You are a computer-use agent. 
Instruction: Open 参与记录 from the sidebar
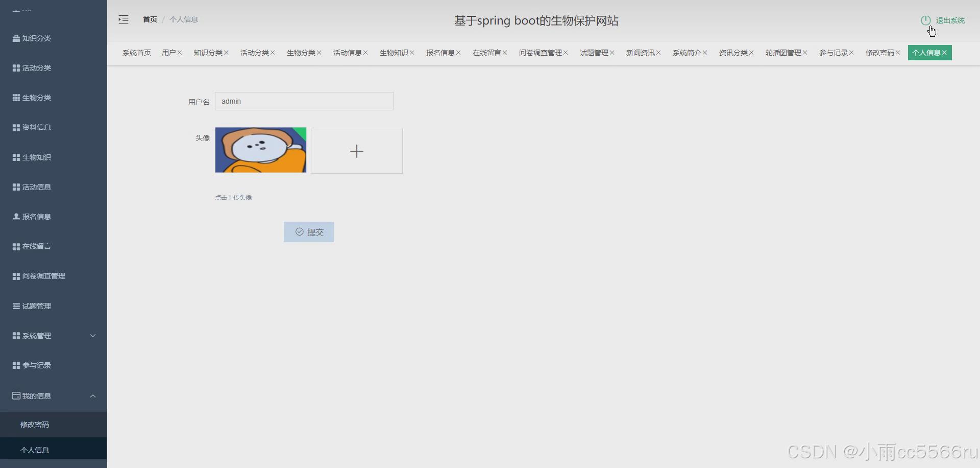pyautogui.click(x=36, y=365)
